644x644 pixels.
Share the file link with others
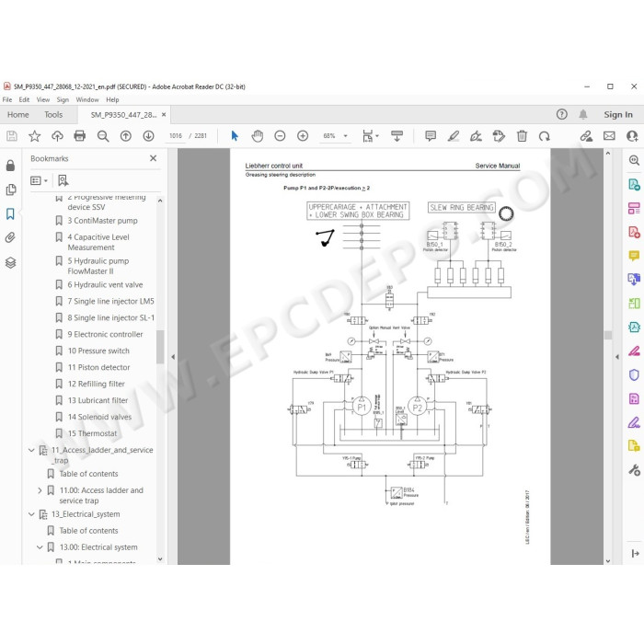(586, 136)
